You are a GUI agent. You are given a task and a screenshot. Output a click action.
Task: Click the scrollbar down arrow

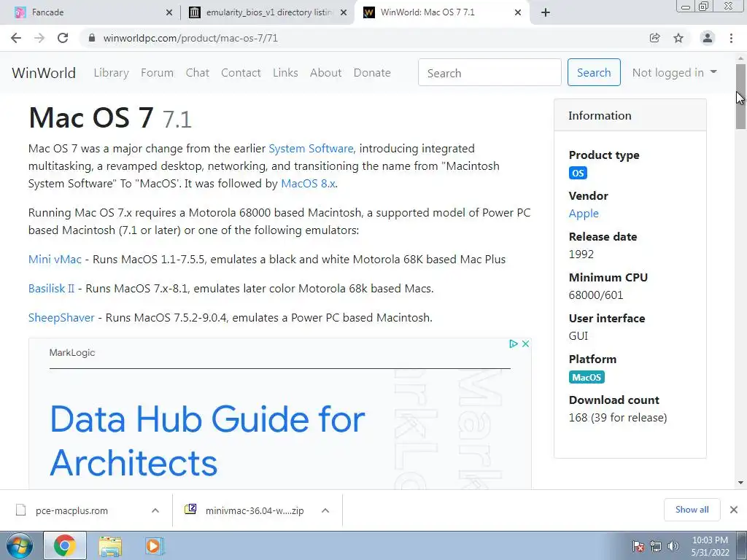click(x=741, y=483)
